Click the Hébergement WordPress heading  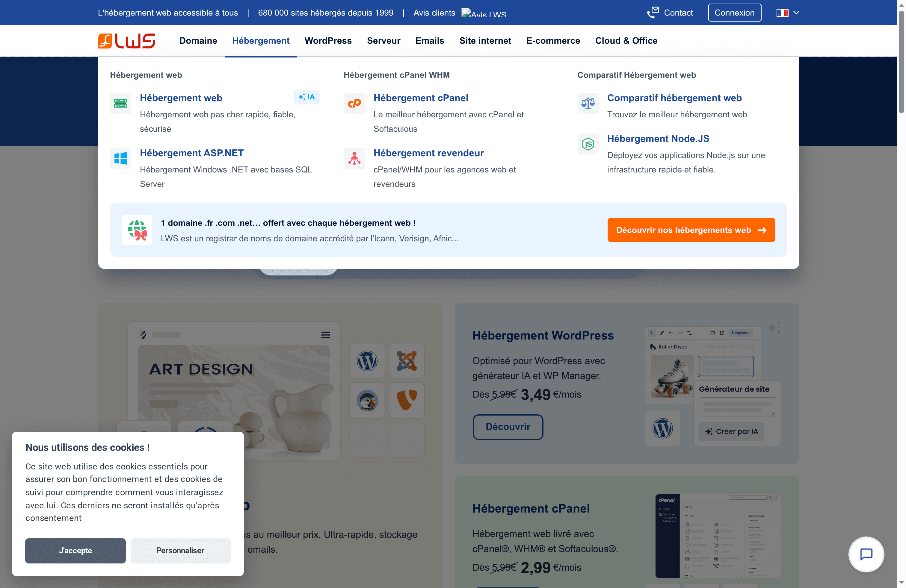click(x=543, y=335)
